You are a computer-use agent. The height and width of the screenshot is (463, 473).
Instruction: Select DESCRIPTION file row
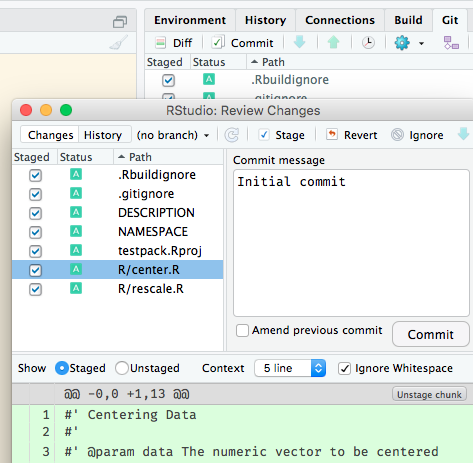(117, 213)
